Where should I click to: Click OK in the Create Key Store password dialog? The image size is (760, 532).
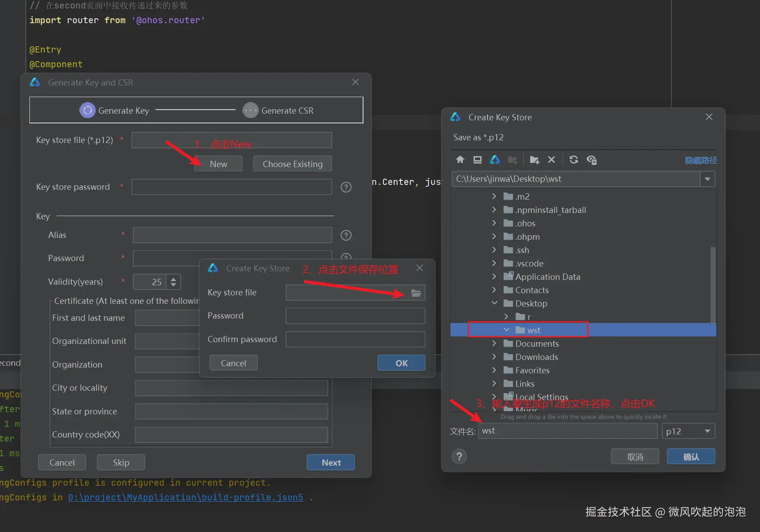pyautogui.click(x=401, y=363)
